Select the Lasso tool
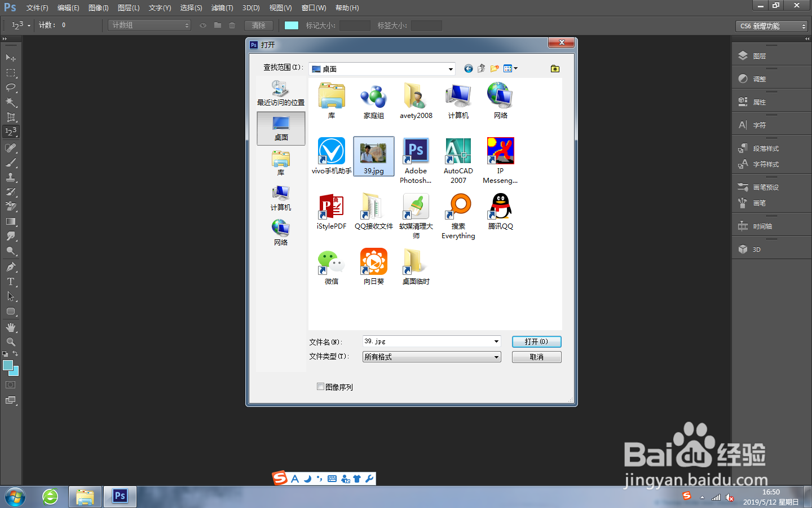812x508 pixels. click(11, 87)
